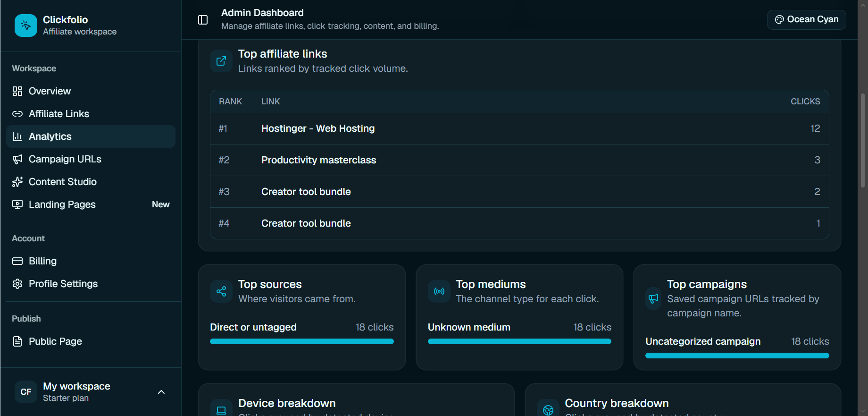
Task: Go to Affiliate Links page
Action: pos(91,114)
